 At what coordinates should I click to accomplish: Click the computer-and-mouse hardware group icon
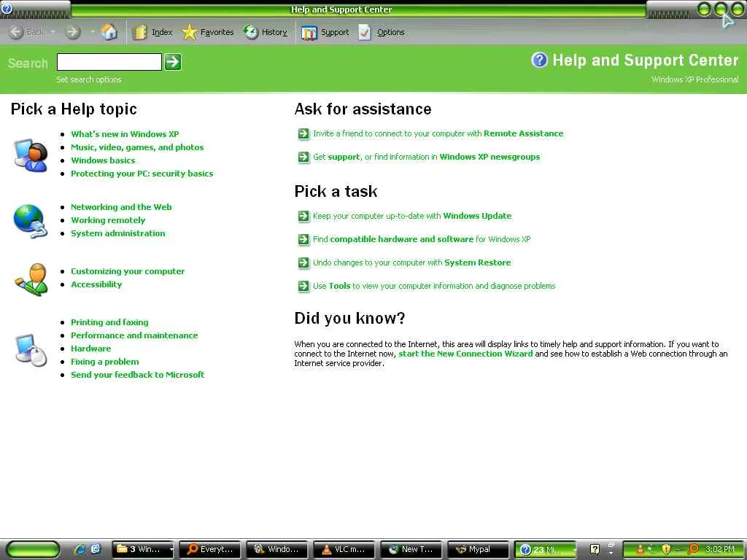[31, 350]
